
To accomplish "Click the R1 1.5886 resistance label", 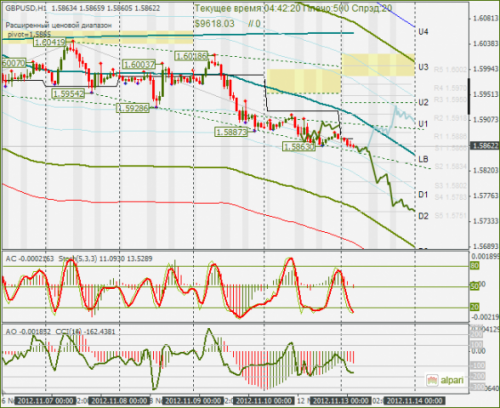I will pos(450,136).
